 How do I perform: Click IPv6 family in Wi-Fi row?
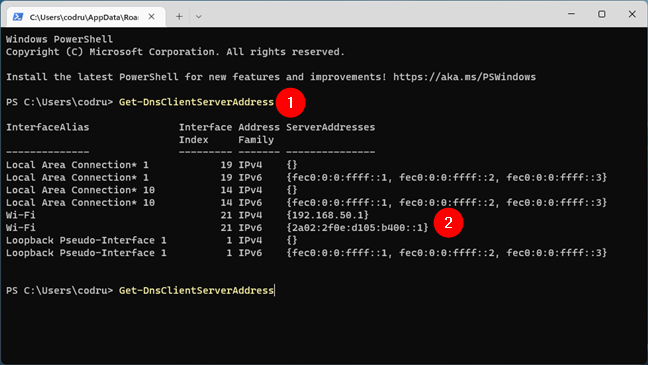[250, 228]
